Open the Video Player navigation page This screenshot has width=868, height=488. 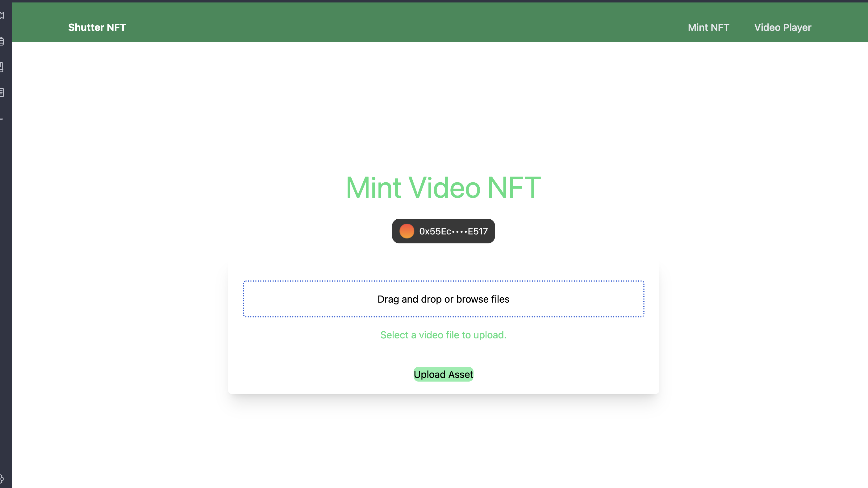[x=783, y=27]
